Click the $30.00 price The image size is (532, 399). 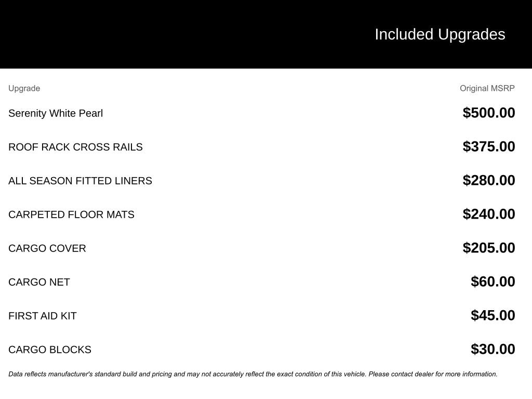click(x=493, y=349)
